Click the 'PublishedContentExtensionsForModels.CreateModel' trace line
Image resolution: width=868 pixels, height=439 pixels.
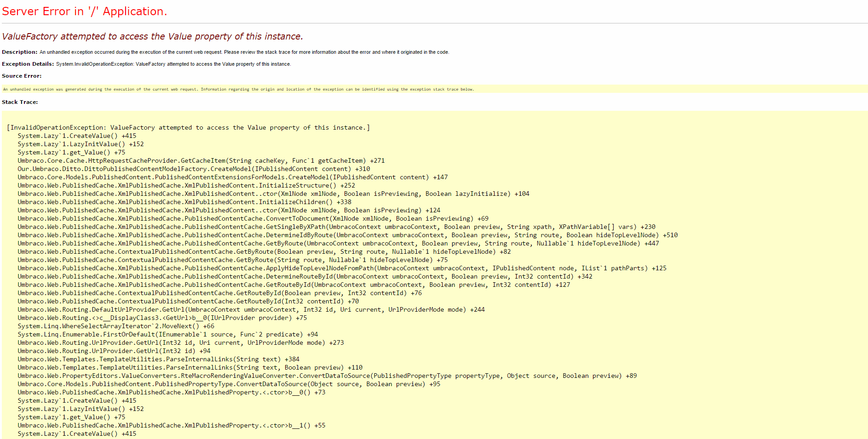233,177
